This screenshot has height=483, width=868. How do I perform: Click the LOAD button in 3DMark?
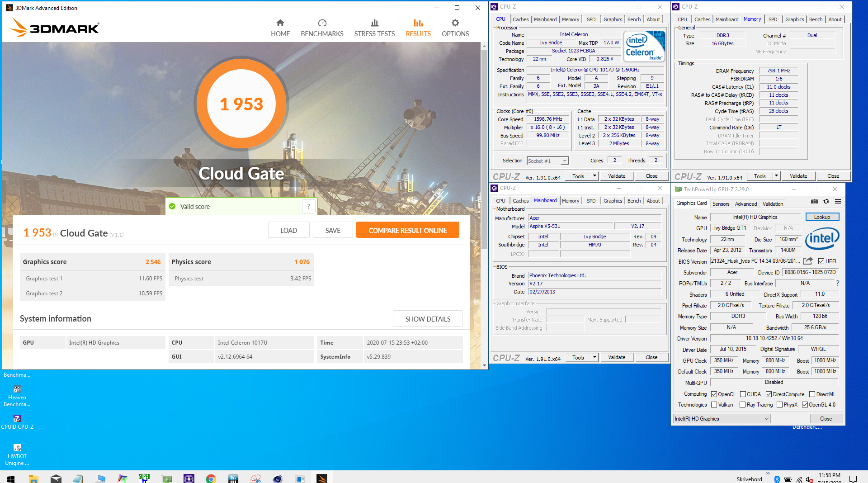tap(288, 230)
